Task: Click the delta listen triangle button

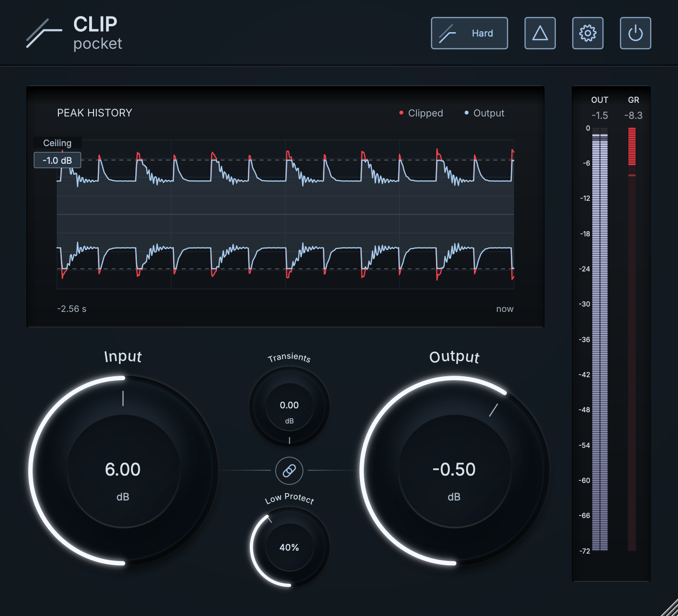Action: coord(540,33)
